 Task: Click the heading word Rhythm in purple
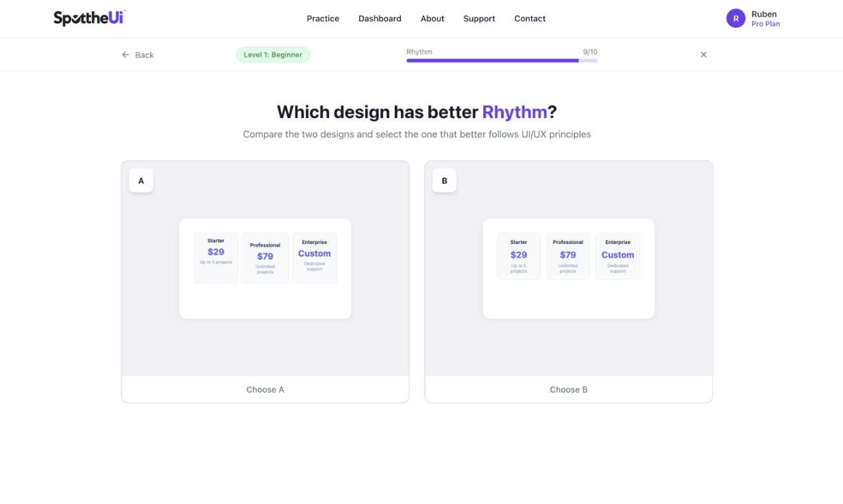(x=514, y=111)
